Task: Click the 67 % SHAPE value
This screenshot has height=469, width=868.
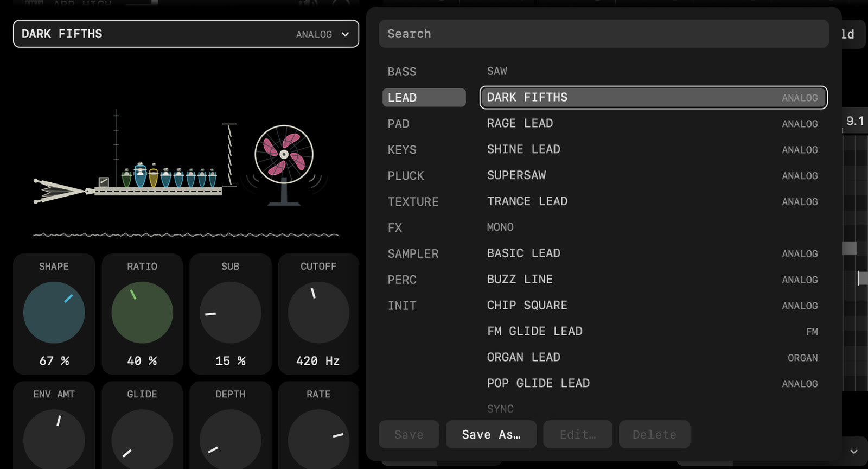Action: tap(54, 361)
